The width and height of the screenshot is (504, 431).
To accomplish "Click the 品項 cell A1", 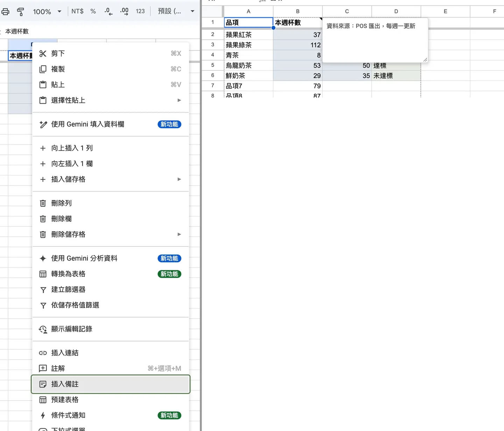I will click(248, 22).
